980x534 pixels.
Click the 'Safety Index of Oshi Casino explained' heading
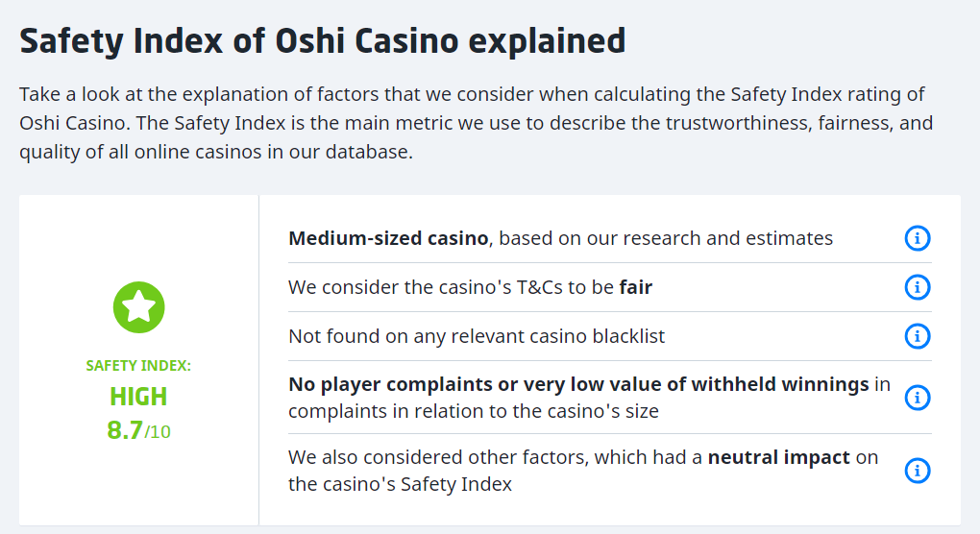pos(323,41)
